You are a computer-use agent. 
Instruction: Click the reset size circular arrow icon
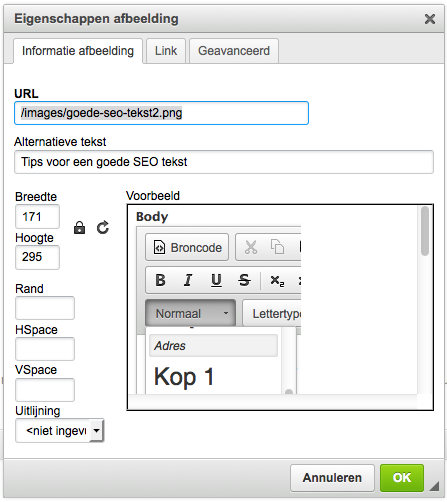103,228
